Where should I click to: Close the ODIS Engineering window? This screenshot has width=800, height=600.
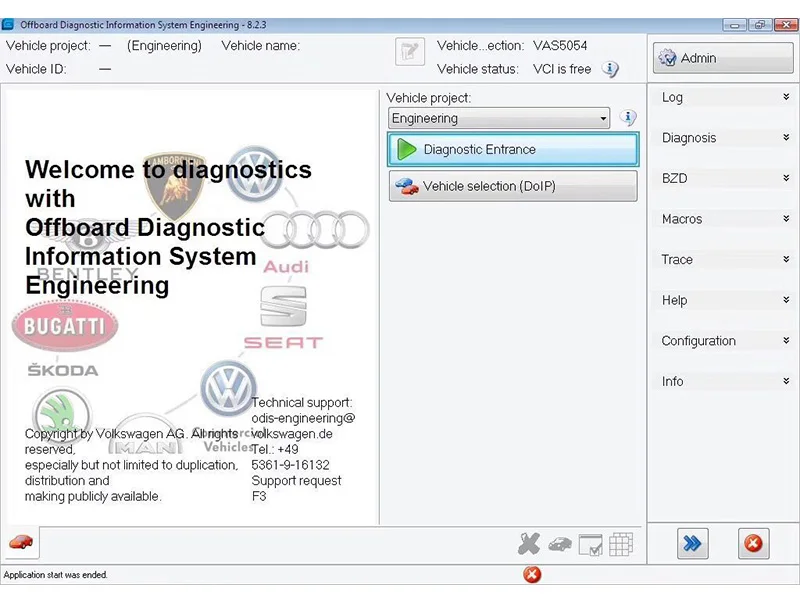tap(786, 25)
